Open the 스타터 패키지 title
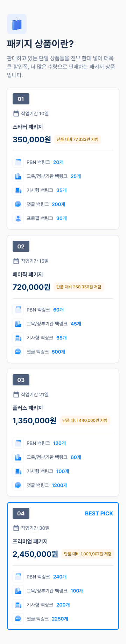This screenshot has width=126, height=644. [28, 127]
